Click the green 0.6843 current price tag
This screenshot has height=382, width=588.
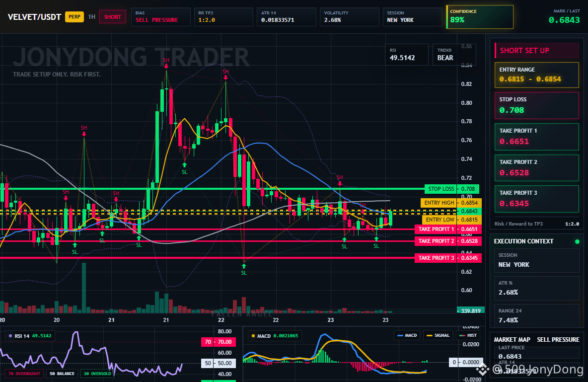[469, 211]
